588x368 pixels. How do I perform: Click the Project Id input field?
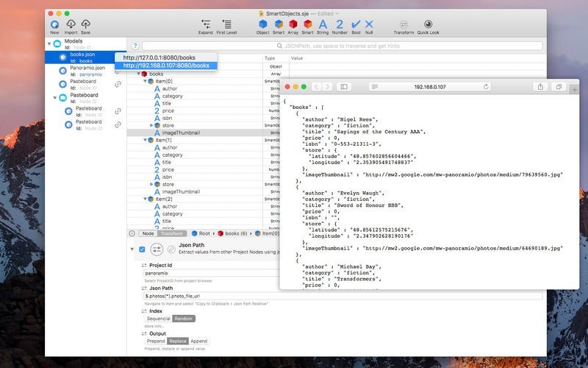click(212, 273)
